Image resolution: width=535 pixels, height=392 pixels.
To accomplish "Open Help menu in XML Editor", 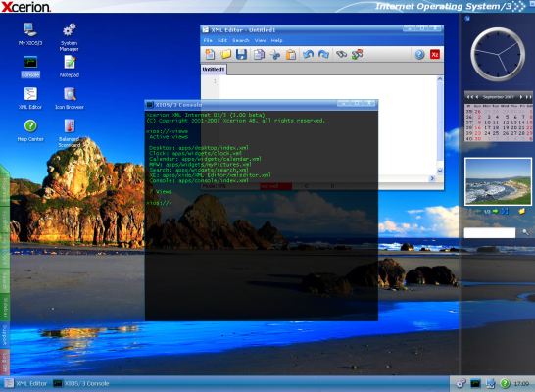I will pyautogui.click(x=276, y=40).
